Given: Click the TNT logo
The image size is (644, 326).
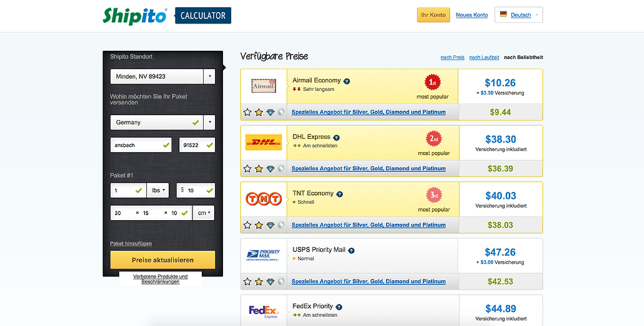Looking at the screenshot, I should pos(264,199).
